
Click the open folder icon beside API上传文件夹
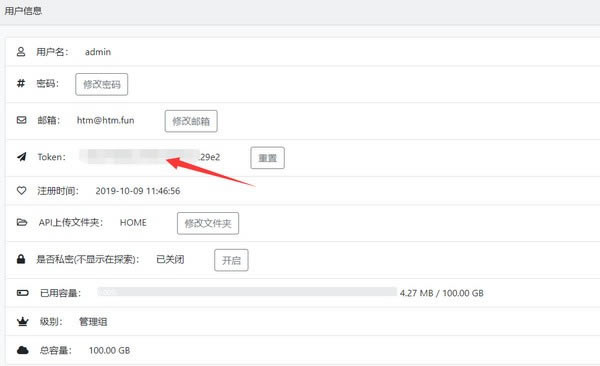point(22,222)
